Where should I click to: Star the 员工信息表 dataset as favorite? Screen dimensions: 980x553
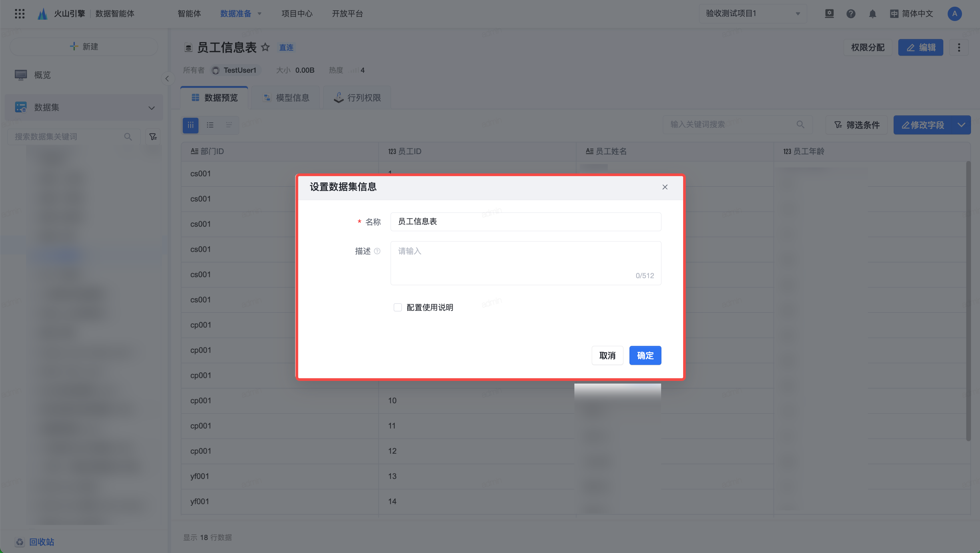(x=265, y=47)
